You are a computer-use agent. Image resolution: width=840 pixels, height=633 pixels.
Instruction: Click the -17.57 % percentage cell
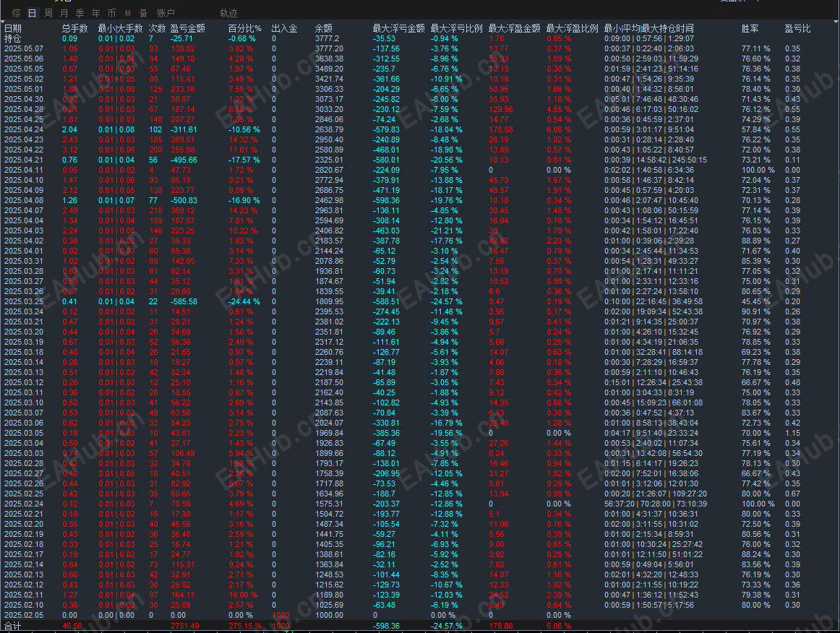[x=244, y=160]
